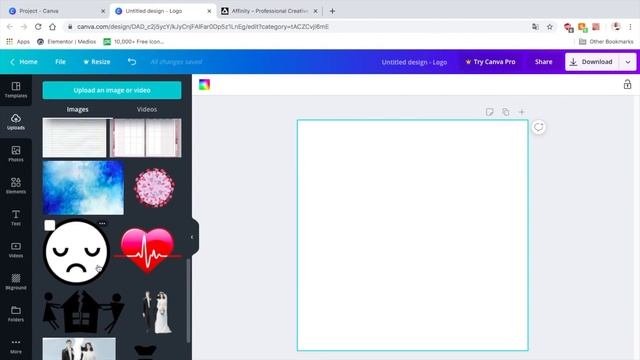Tick the checkbox on sad face thumbnail
Screen dimensions: 640x360
coord(50,225)
